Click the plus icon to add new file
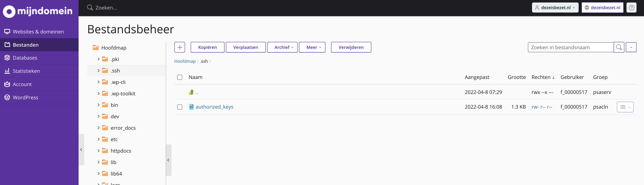644x185 pixels. 179,47
